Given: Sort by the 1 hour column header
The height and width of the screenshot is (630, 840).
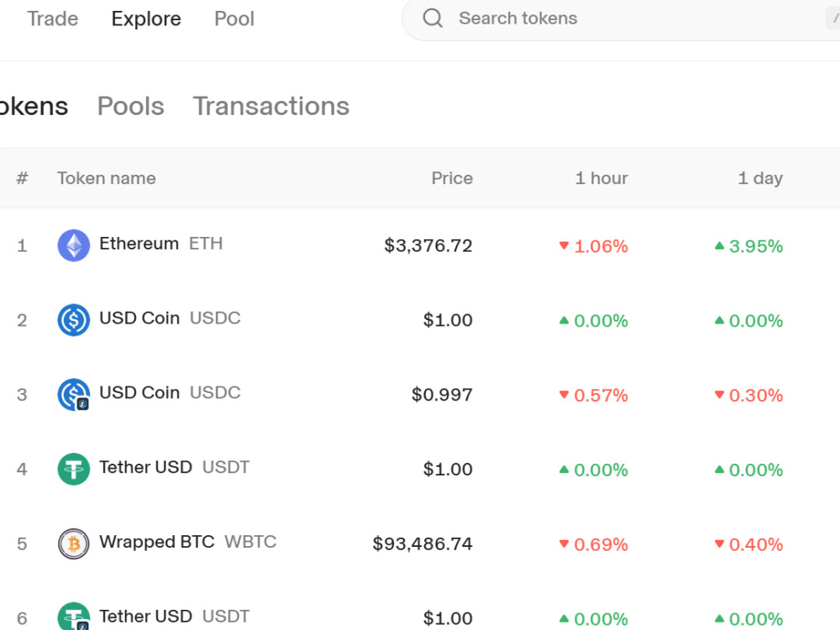Looking at the screenshot, I should pos(601,178).
